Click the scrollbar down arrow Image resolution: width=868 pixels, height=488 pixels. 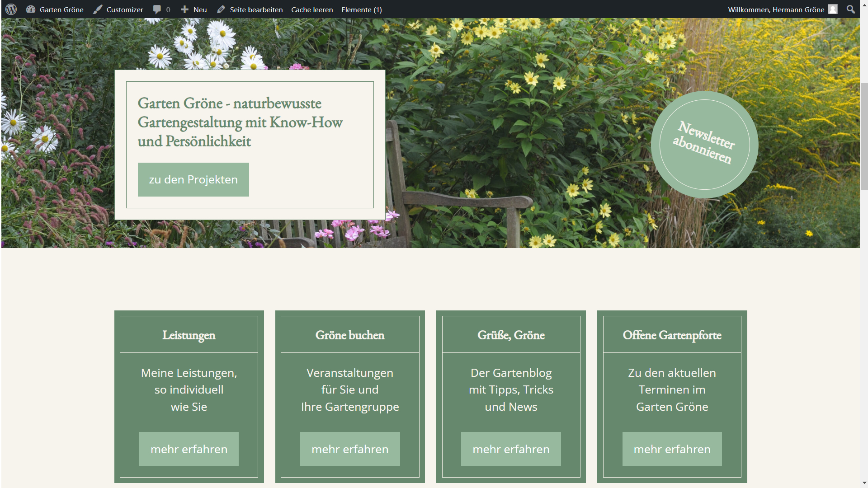coord(864,483)
